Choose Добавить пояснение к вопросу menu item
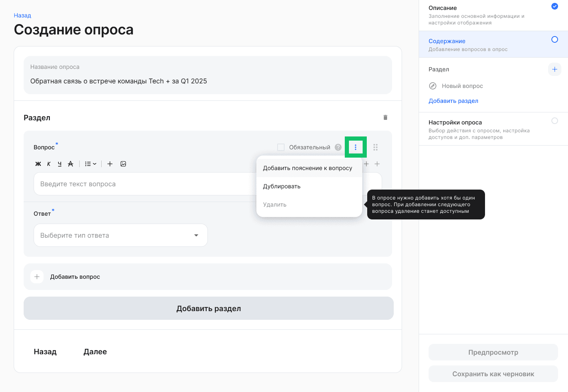The image size is (568, 392). point(307,168)
